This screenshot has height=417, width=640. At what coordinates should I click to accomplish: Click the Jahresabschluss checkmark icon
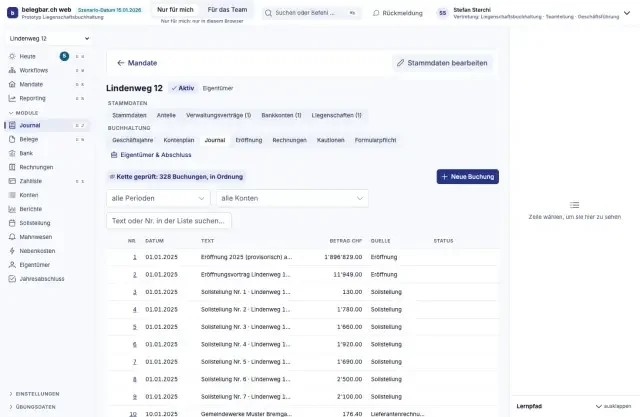(12, 279)
